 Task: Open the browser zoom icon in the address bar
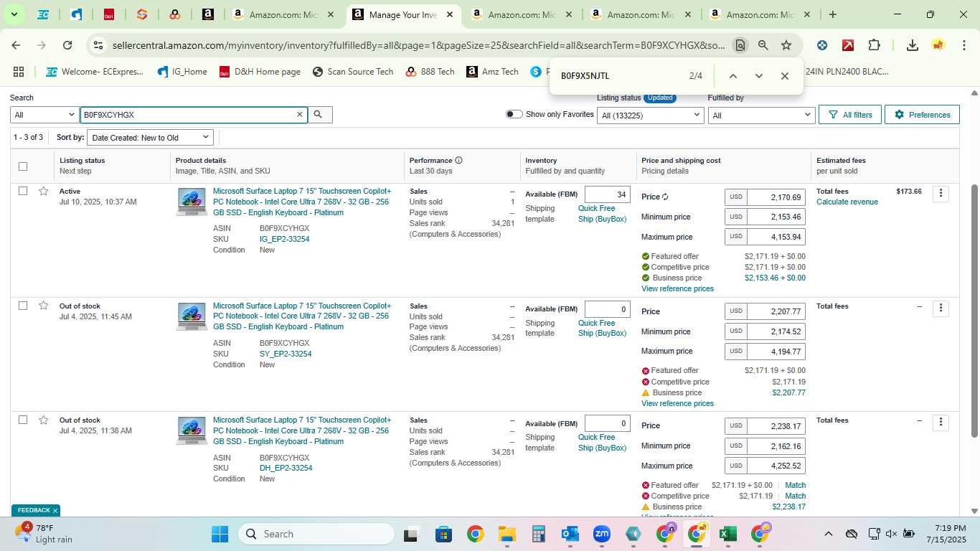(x=763, y=45)
